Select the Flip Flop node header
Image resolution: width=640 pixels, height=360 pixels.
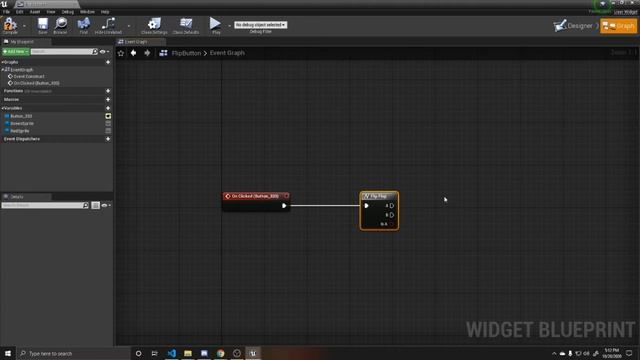[379, 196]
